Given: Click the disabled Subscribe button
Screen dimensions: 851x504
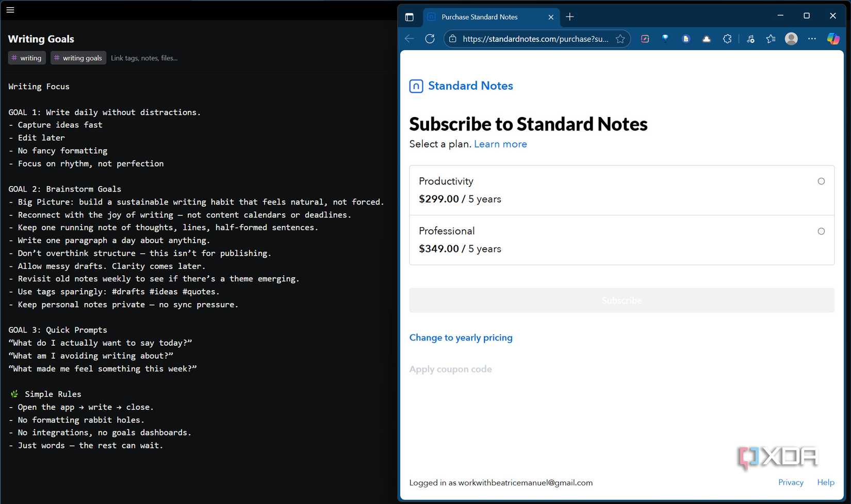Looking at the screenshot, I should coord(621,300).
